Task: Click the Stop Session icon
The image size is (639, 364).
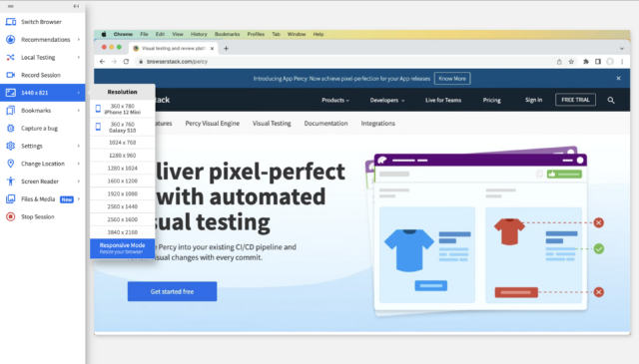Action: (x=11, y=216)
